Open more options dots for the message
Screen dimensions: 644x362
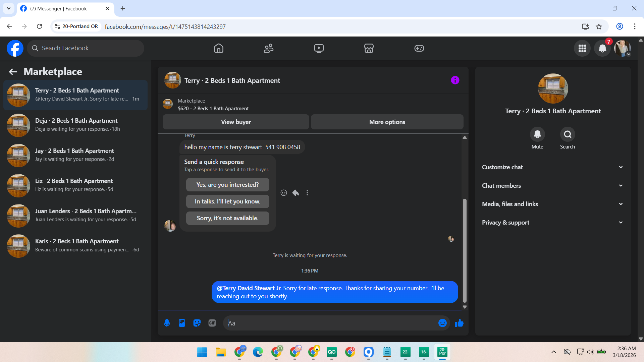(307, 193)
